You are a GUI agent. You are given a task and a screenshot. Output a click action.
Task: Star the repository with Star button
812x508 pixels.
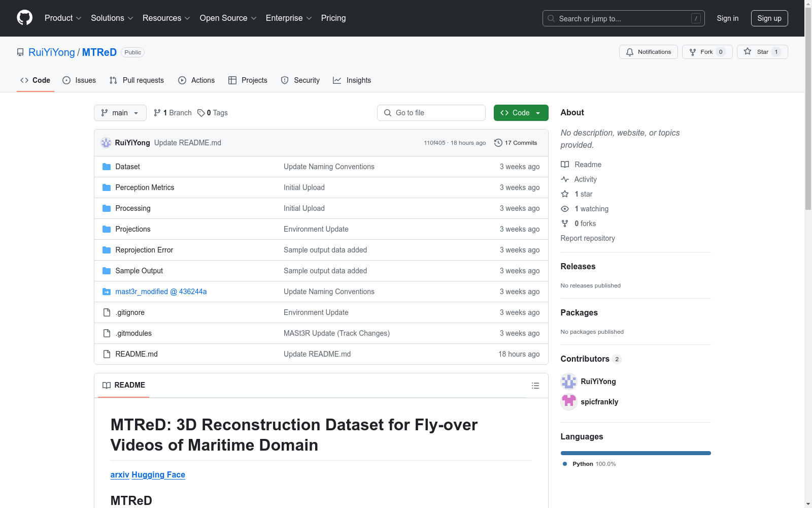[x=762, y=52]
